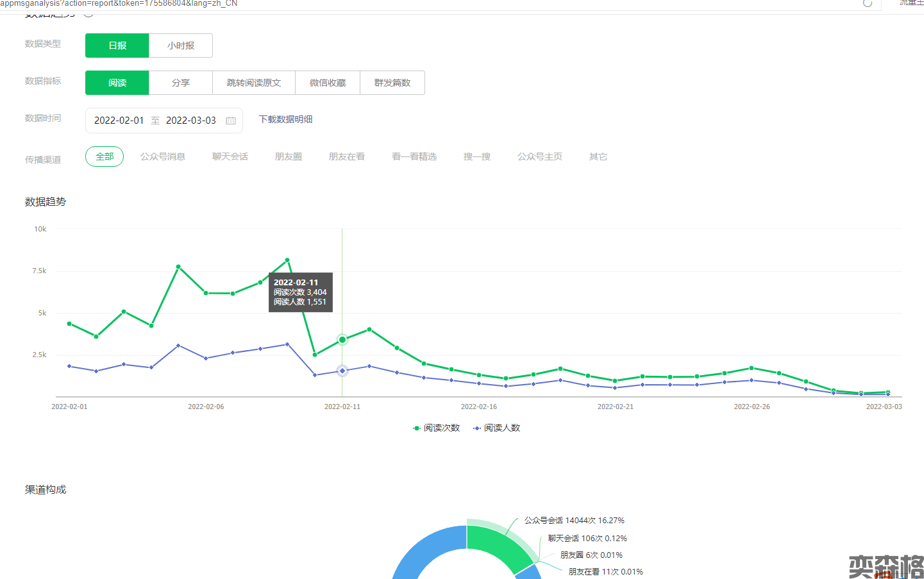Click the blue 阅读人数 legend marker
924x579 pixels.
point(476,428)
